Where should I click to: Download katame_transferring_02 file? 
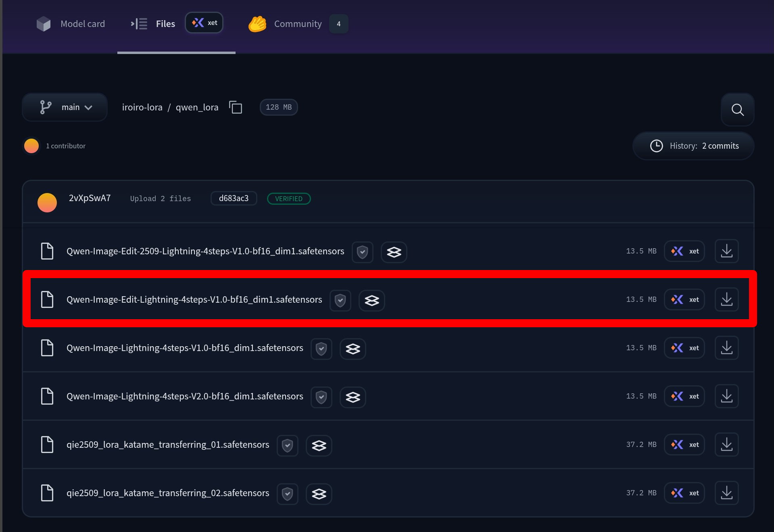(727, 493)
